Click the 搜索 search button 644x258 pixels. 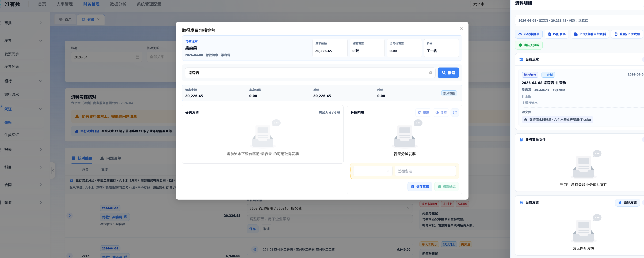(448, 73)
